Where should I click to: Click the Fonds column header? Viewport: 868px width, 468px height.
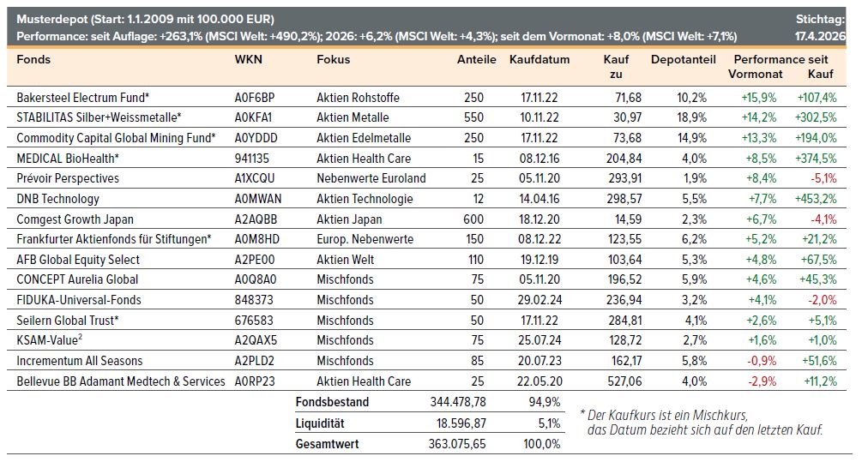tap(33, 60)
